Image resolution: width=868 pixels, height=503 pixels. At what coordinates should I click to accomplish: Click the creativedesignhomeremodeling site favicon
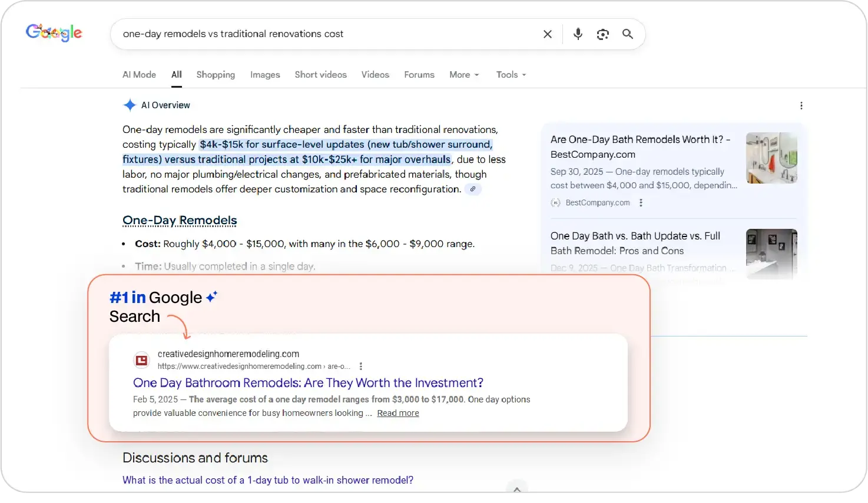click(141, 359)
